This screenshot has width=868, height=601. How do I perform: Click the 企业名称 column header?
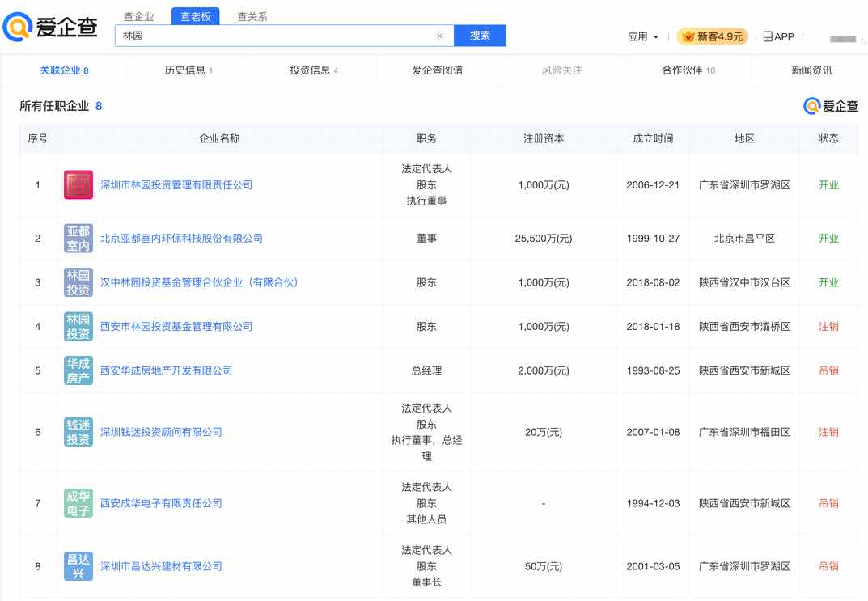(219, 138)
